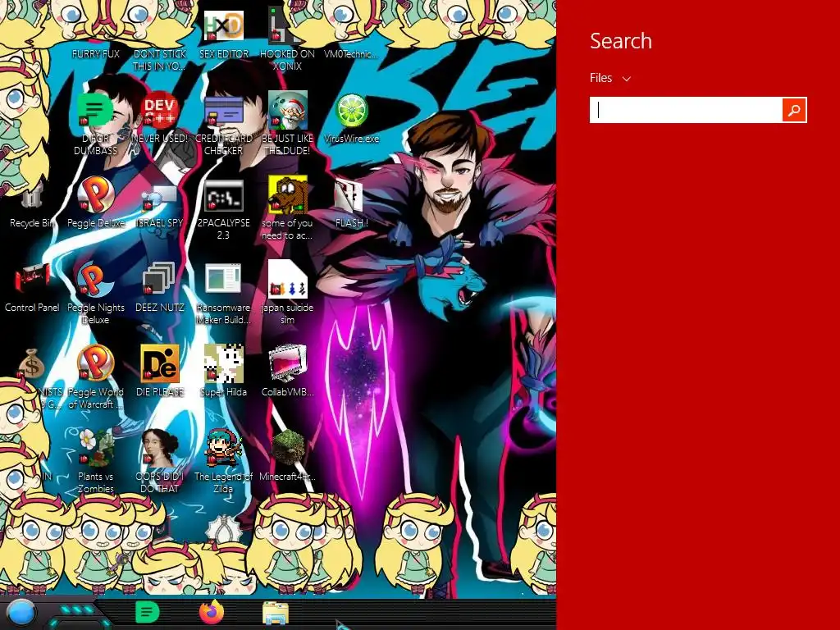
Task: Open File Explorer from the taskbar
Action: click(x=276, y=614)
